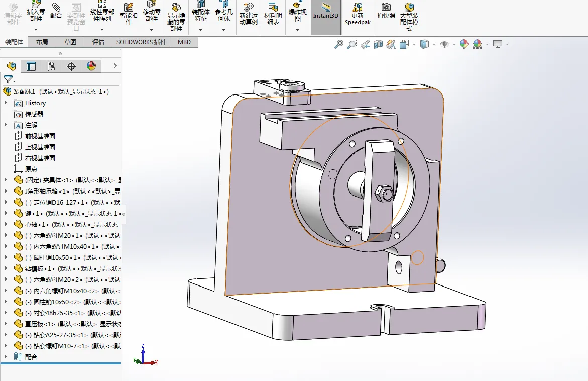
Task: Open the DimXpertManager crosshair tab icon
Action: pos(71,66)
